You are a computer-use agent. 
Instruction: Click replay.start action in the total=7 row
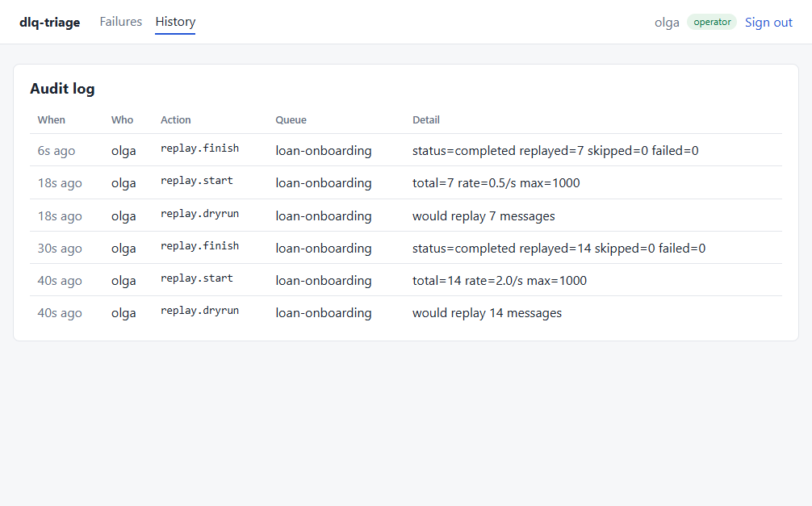point(197,181)
